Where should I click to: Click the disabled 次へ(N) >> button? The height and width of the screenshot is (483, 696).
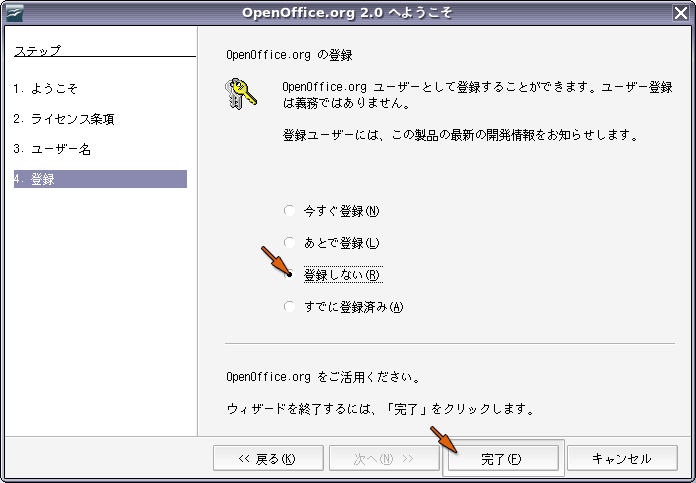tap(384, 458)
